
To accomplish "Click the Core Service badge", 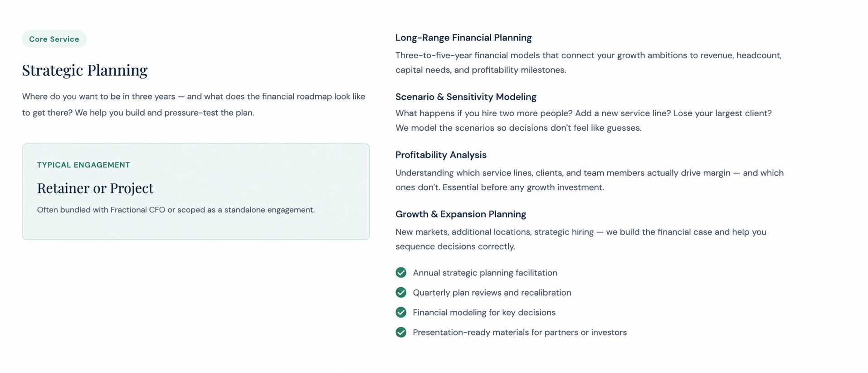I will coord(54,39).
